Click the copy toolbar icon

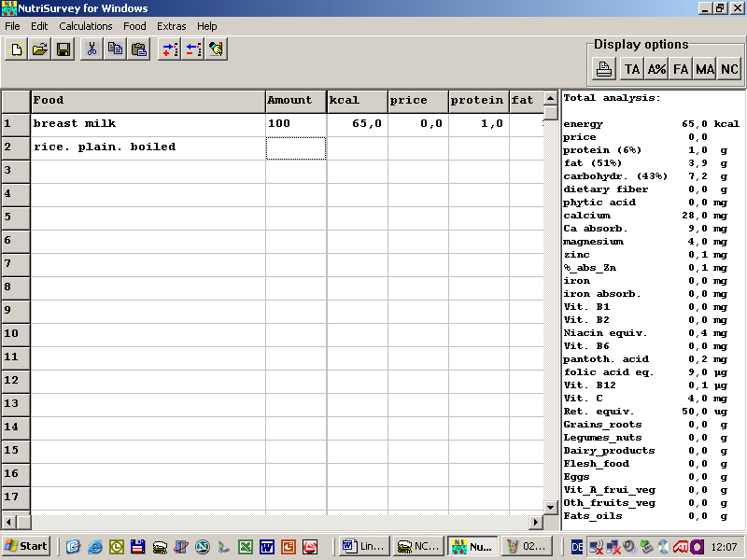point(115,49)
